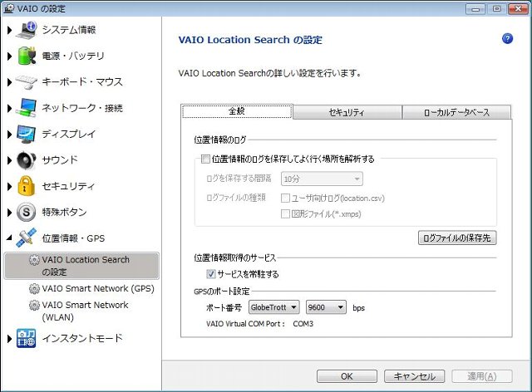Click the ログファイルの保存先 button
Viewport: 532px width, 392px height.
457,238
